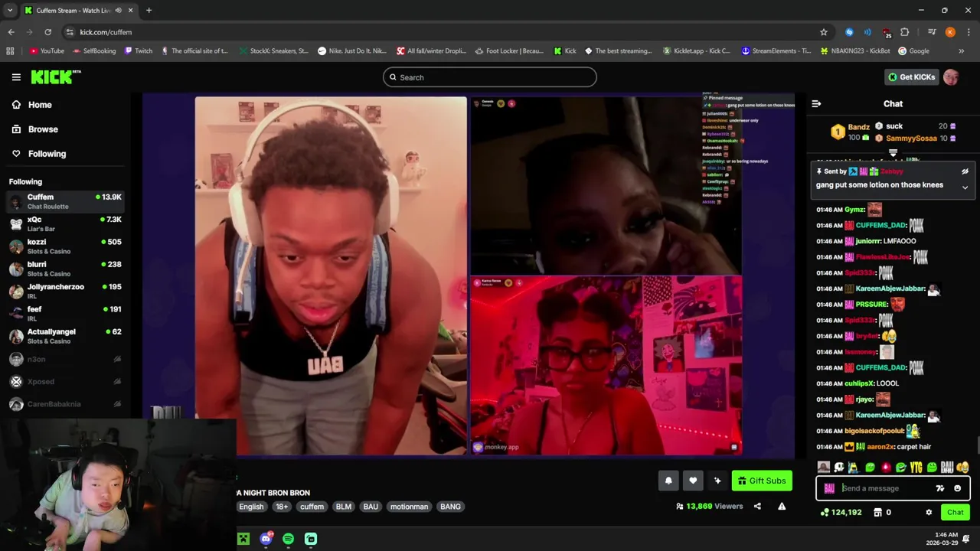Reload the page

pyautogui.click(x=47, y=32)
